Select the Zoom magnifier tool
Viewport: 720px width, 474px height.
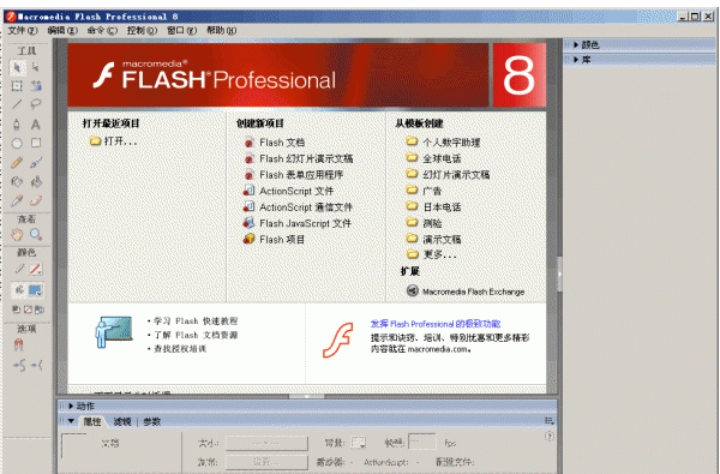coord(36,235)
